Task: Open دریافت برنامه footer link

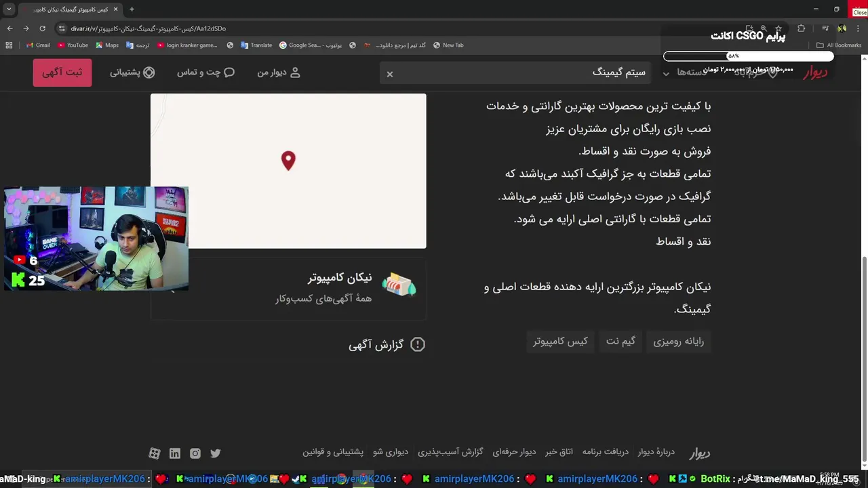Action: tap(605, 451)
